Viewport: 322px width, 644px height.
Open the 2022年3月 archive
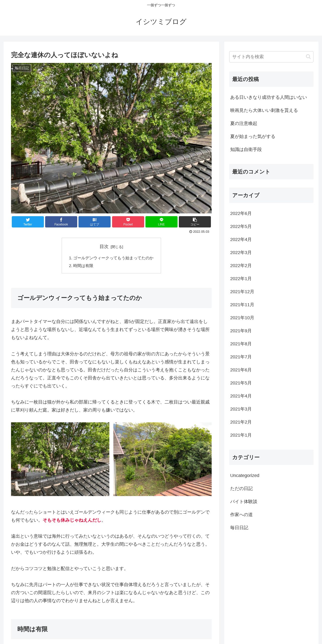click(241, 253)
